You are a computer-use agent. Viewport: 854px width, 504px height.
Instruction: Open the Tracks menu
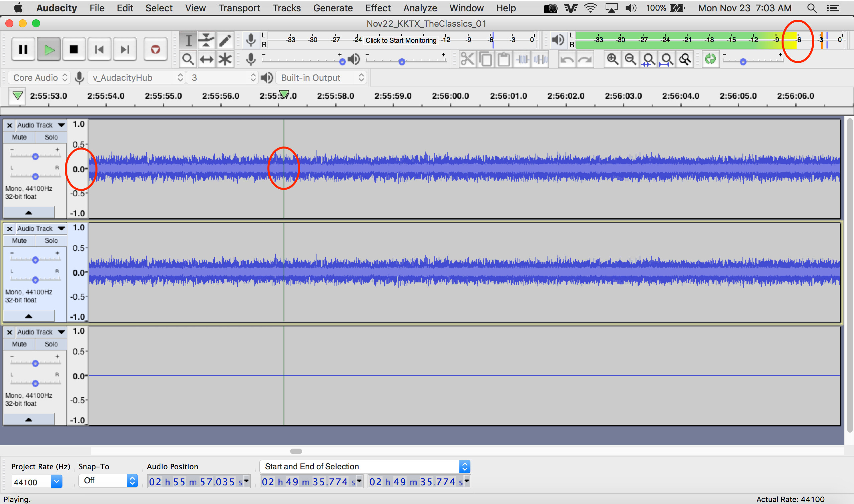286,8
